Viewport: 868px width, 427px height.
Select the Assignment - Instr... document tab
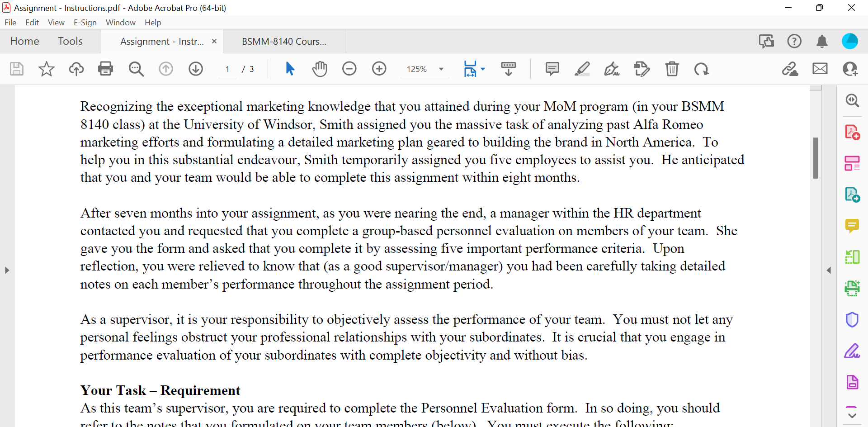[162, 41]
